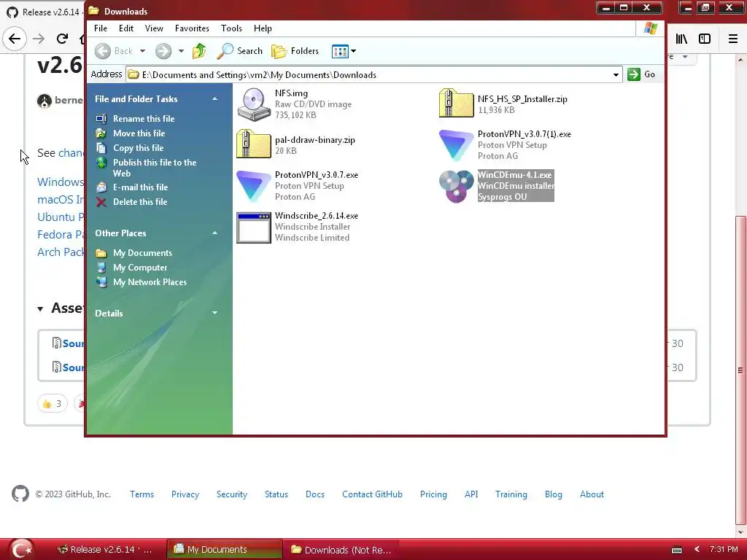Image resolution: width=747 pixels, height=560 pixels.
Task: Collapse the Other Places panel
Action: [x=215, y=233]
